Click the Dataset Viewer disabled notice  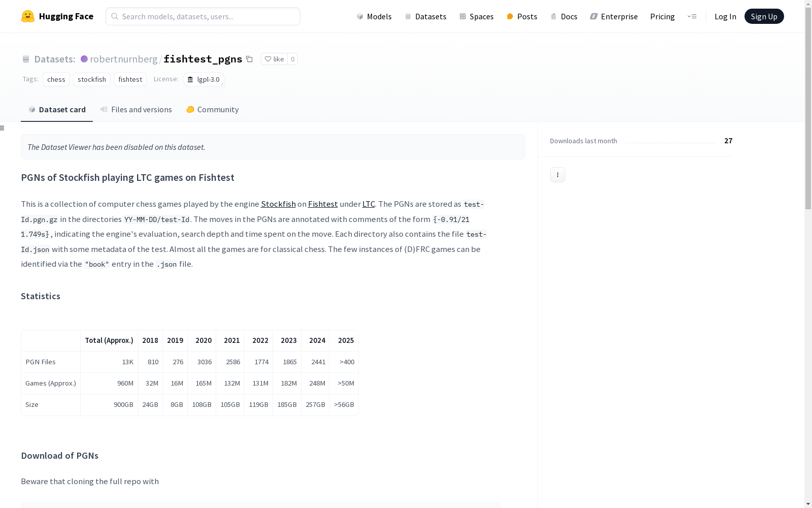click(x=273, y=147)
